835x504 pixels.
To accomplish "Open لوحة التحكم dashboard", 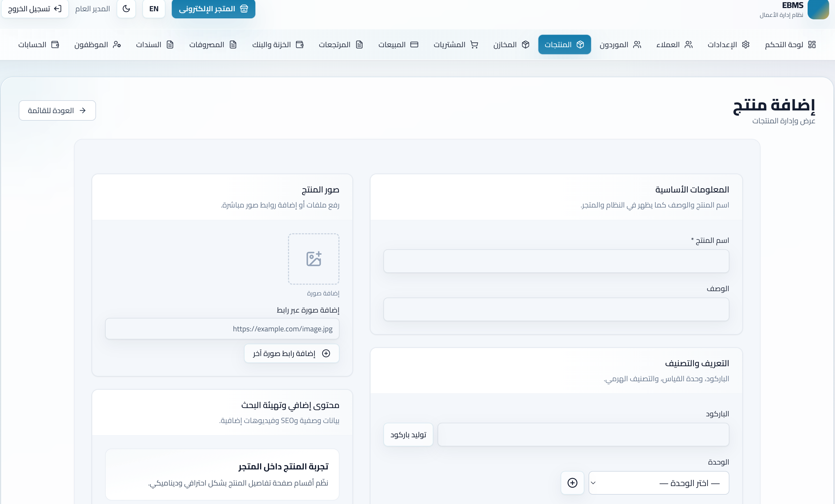I will 790,45.
